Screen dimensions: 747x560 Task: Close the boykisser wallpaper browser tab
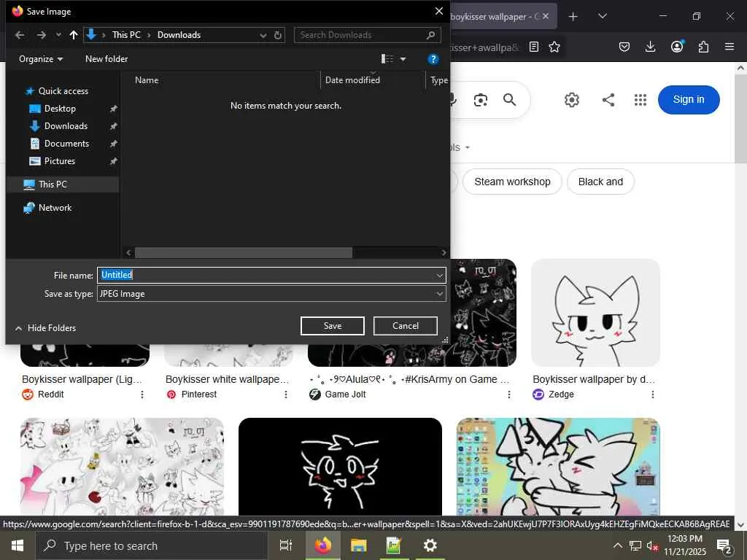point(546,16)
